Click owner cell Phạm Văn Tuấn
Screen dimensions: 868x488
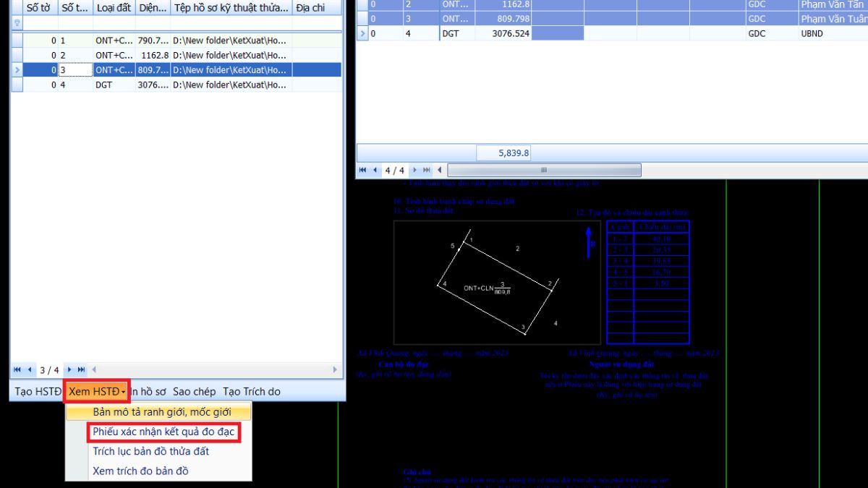[x=833, y=19]
